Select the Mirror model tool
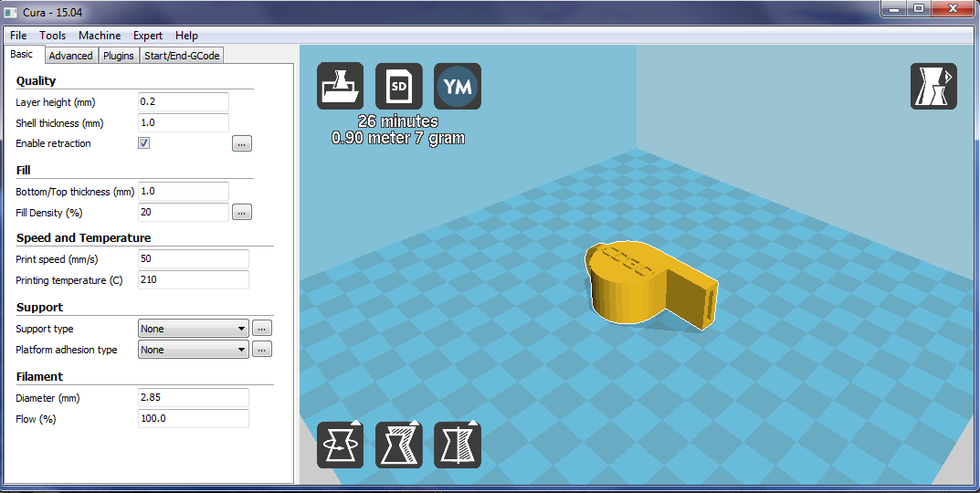The width and height of the screenshot is (980, 493). pyautogui.click(x=458, y=445)
